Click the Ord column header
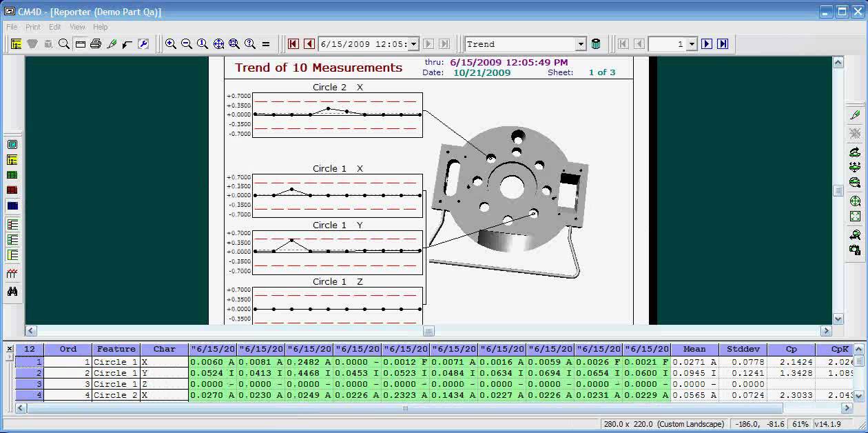Viewport: 868px width, 433px height. (x=68, y=350)
